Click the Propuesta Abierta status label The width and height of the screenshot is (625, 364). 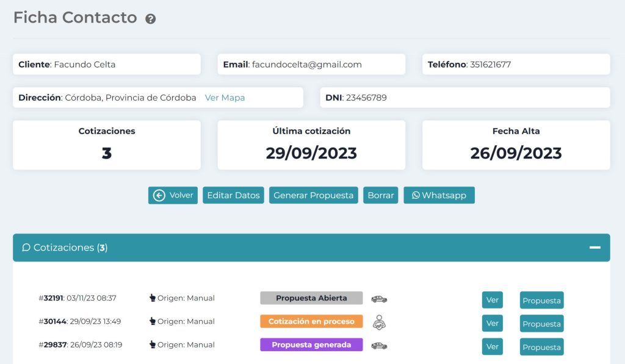coord(311,298)
